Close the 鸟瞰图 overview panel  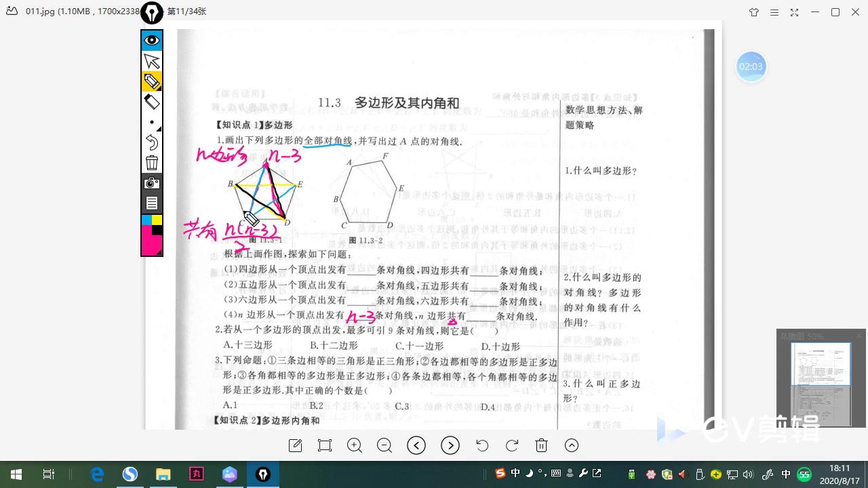pos(859,335)
